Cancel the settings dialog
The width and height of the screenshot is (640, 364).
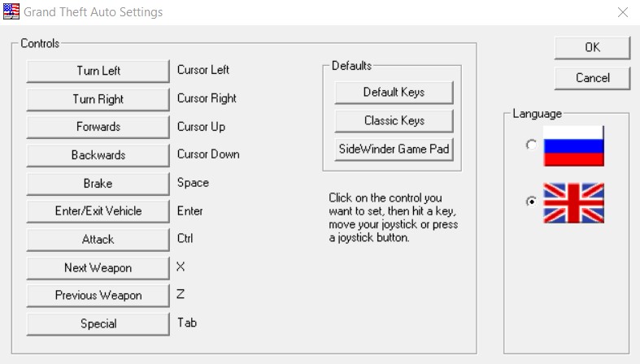click(x=592, y=78)
